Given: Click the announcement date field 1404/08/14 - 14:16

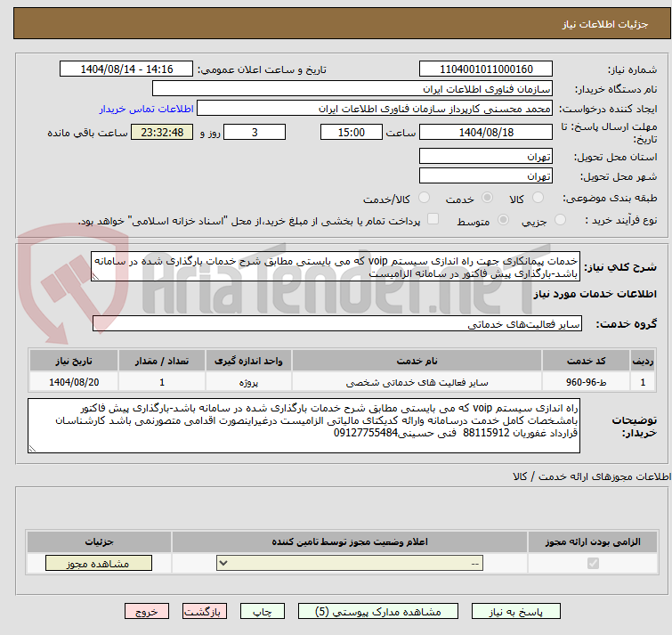Looking at the screenshot, I should (126, 69).
